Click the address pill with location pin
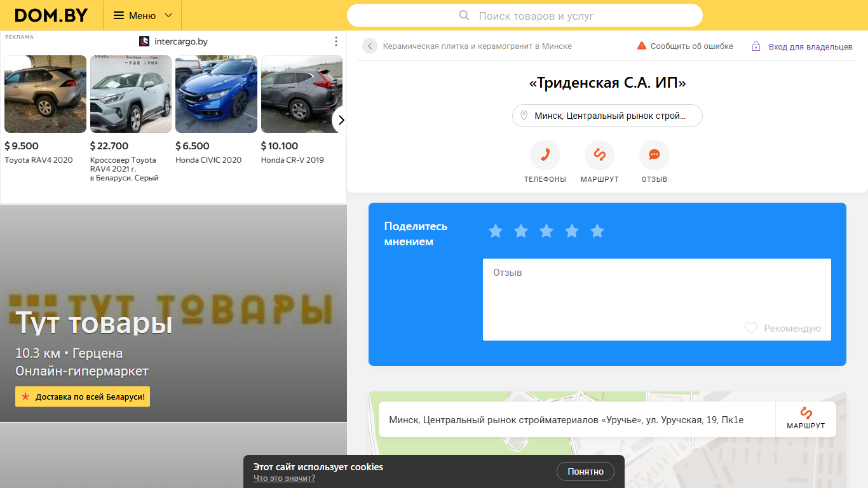Screen dimensions: 868x488 (607, 116)
